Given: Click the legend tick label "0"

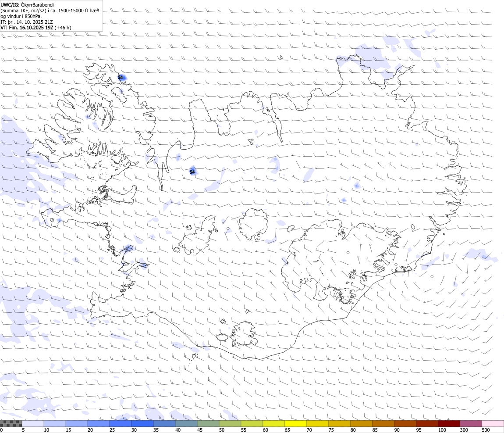Looking at the screenshot, I should 1,430.
